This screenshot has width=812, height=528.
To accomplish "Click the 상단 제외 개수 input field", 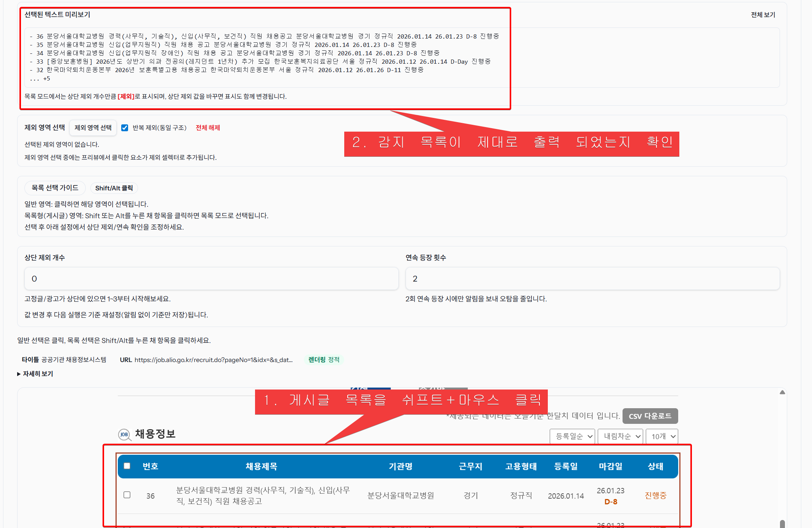I will (211, 278).
